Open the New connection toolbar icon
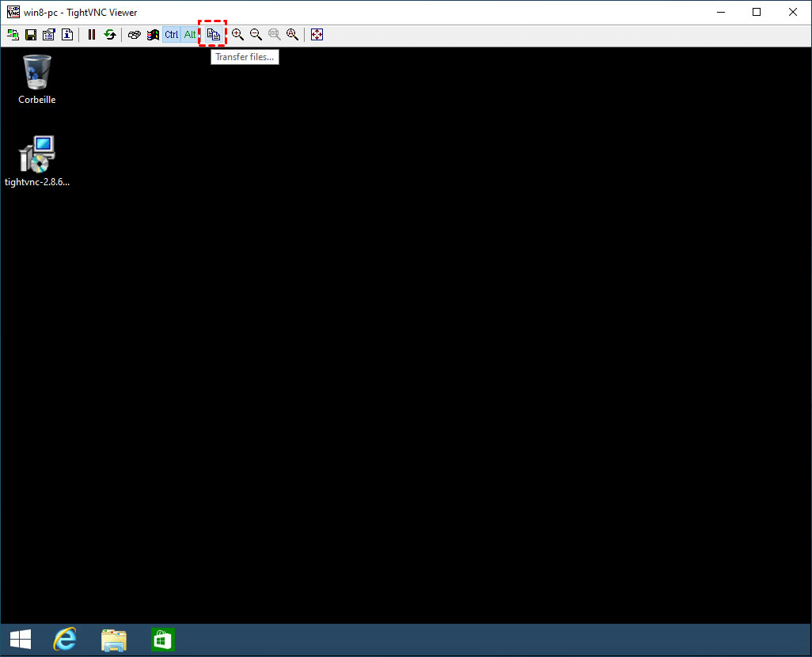 (13, 35)
